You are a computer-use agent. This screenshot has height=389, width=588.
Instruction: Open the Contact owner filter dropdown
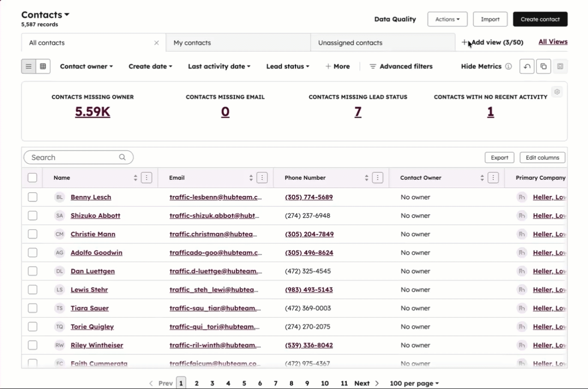(x=86, y=66)
